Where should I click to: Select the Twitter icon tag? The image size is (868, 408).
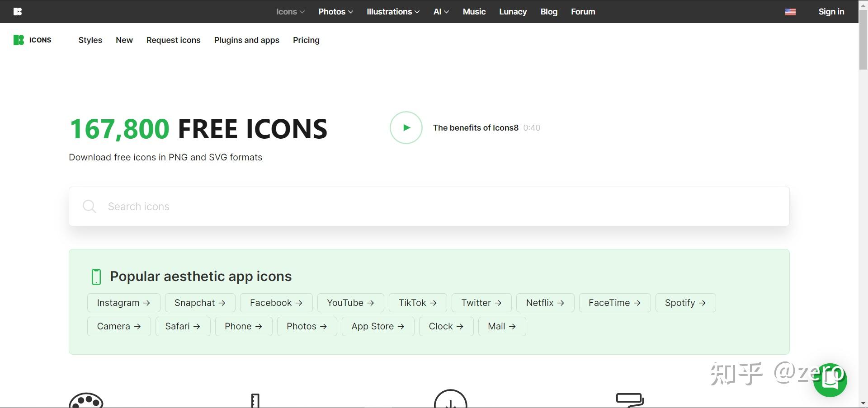(x=481, y=303)
